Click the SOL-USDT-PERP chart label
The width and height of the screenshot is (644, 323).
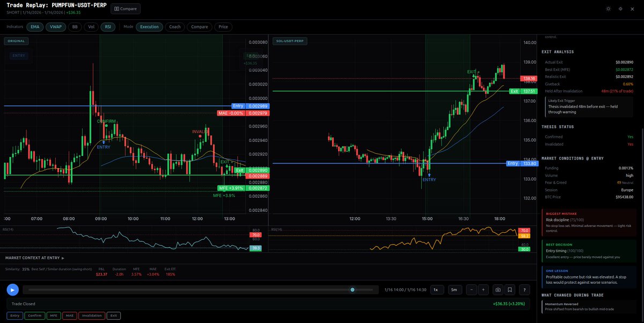coord(289,41)
